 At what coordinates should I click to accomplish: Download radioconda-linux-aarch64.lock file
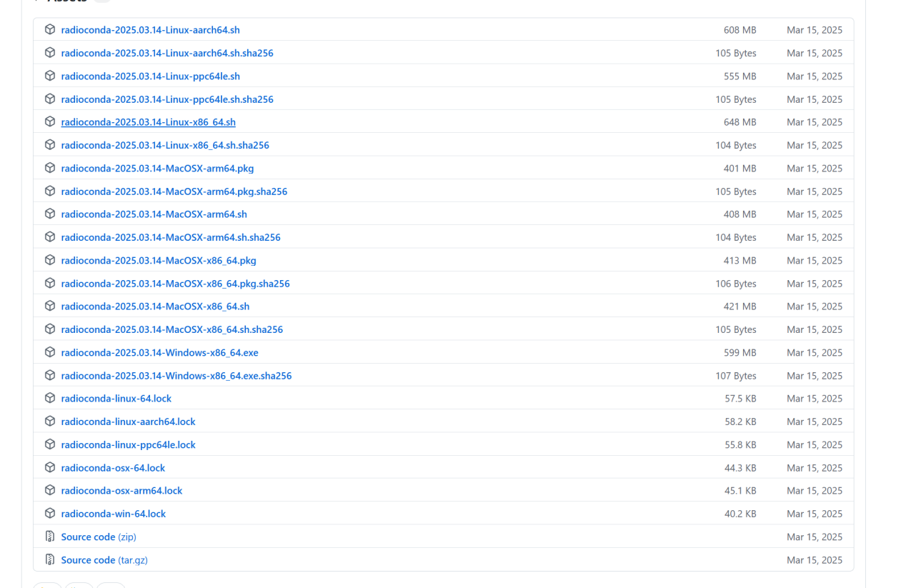pyautogui.click(x=128, y=422)
